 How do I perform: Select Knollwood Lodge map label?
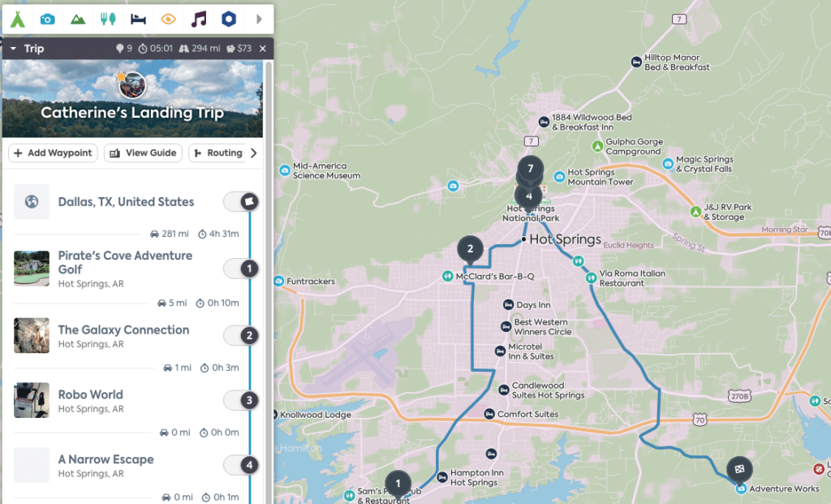[x=316, y=415]
